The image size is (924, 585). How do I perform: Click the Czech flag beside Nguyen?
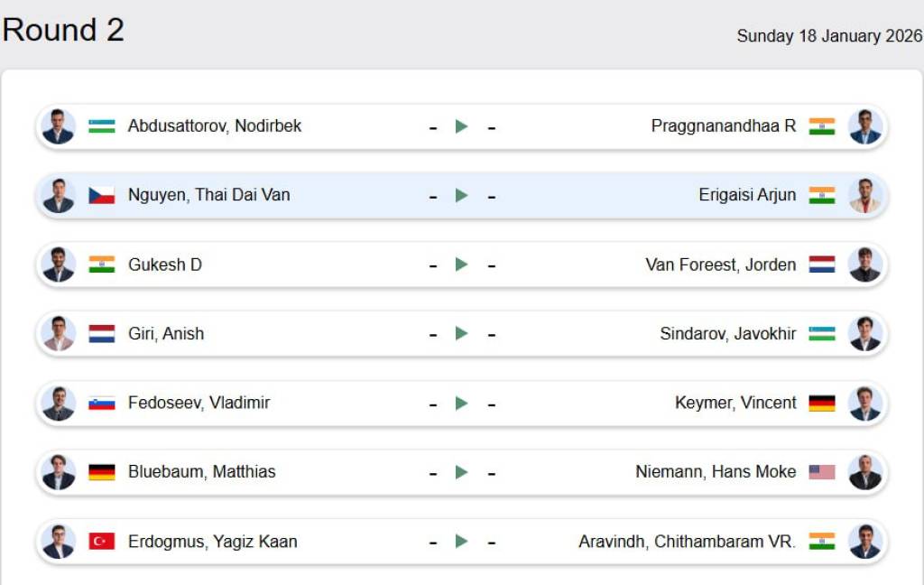point(101,195)
